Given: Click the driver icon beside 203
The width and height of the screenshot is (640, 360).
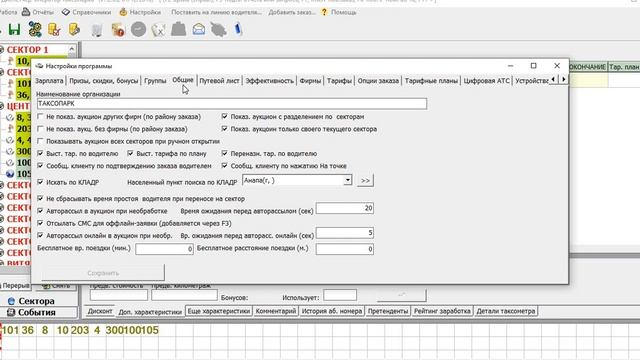Looking at the screenshot, I should pos(11,129).
